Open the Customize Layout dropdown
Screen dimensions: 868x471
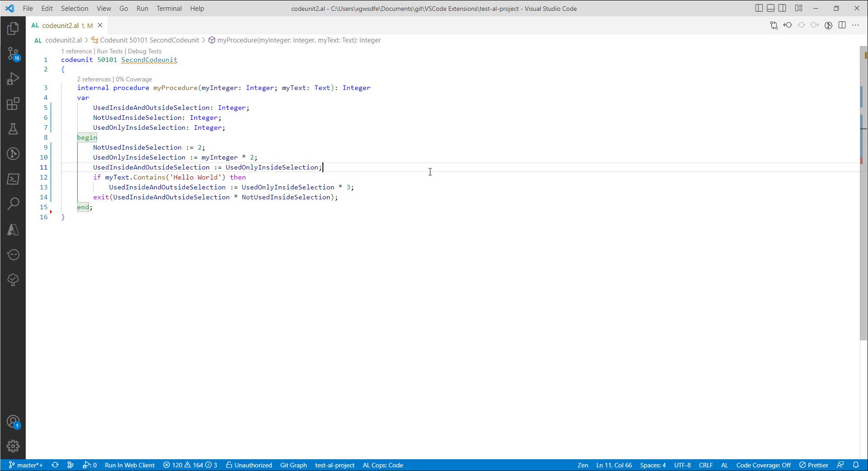tap(799, 8)
